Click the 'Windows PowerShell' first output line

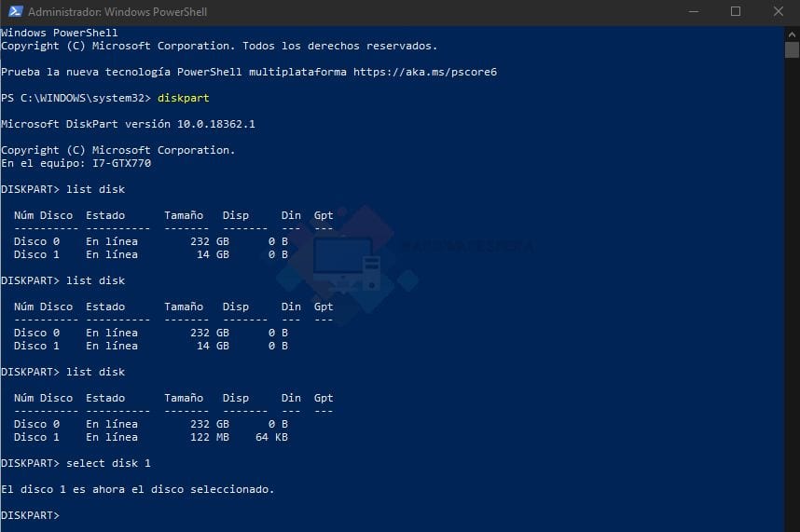tap(59, 33)
